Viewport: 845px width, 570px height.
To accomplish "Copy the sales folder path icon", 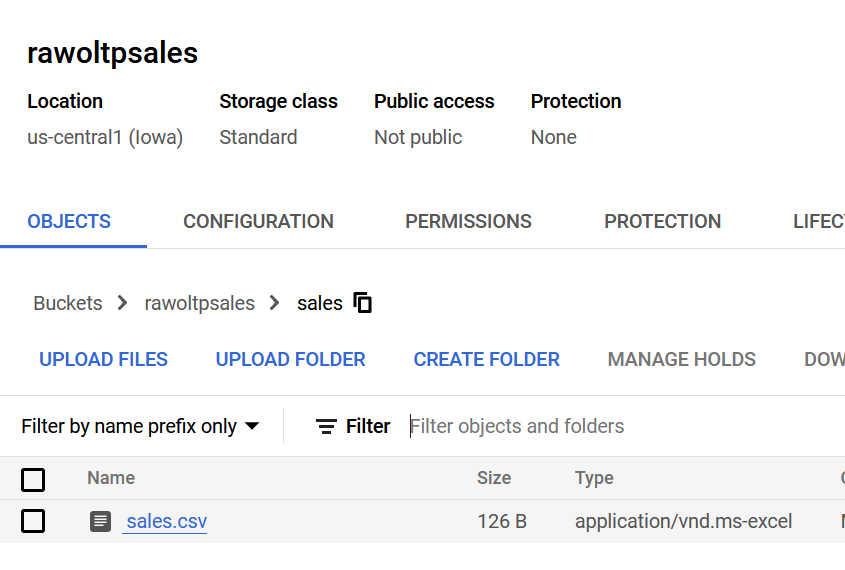I will click(363, 303).
